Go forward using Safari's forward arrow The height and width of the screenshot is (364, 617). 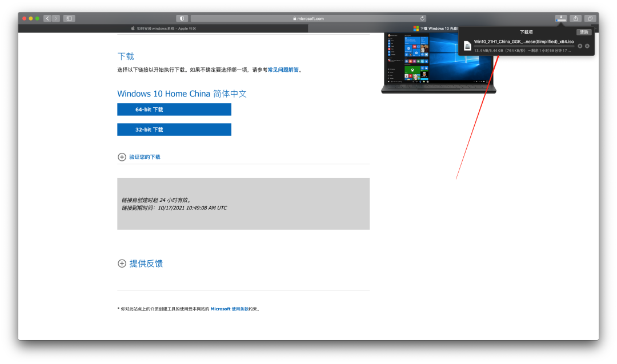pyautogui.click(x=56, y=18)
